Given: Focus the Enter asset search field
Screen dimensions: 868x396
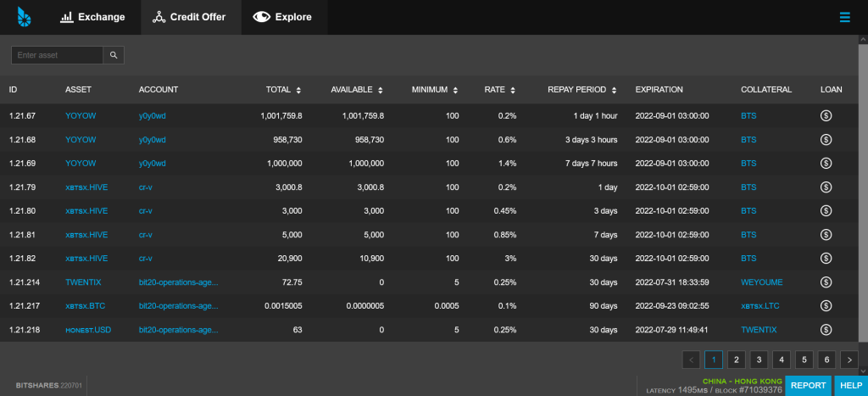Looking at the screenshot, I should [x=57, y=55].
